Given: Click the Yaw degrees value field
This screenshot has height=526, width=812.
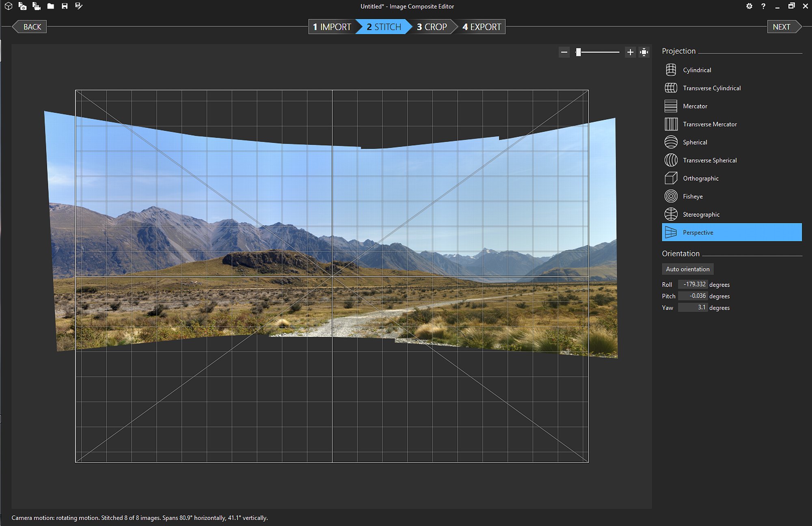Looking at the screenshot, I should click(x=693, y=307).
